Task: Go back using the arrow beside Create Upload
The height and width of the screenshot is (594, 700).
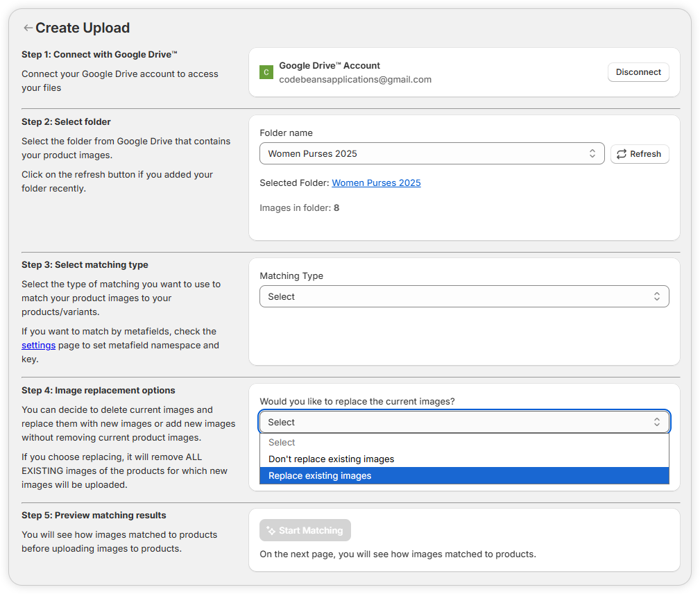Action: coord(28,28)
